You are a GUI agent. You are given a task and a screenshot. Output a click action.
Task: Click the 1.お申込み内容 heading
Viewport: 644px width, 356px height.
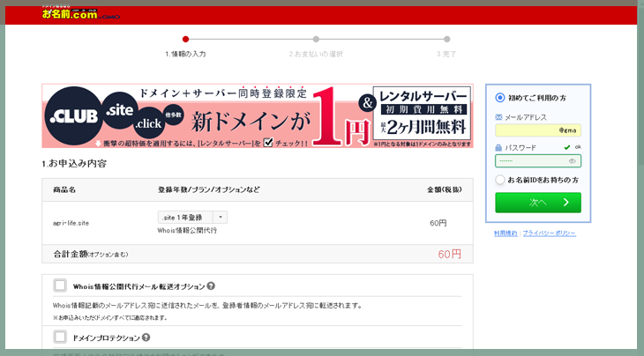point(74,164)
